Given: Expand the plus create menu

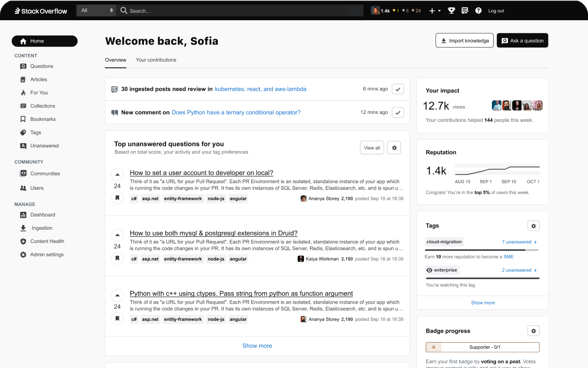Looking at the screenshot, I should tap(435, 10).
